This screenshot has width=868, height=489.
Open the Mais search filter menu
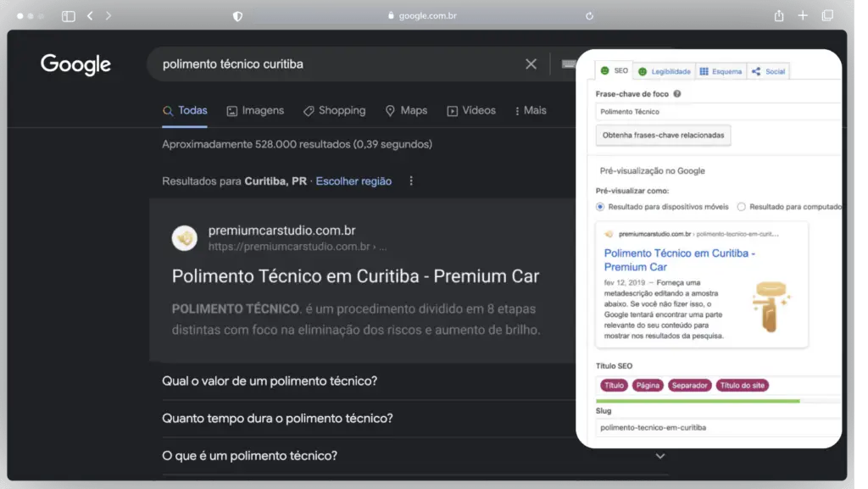tap(530, 111)
